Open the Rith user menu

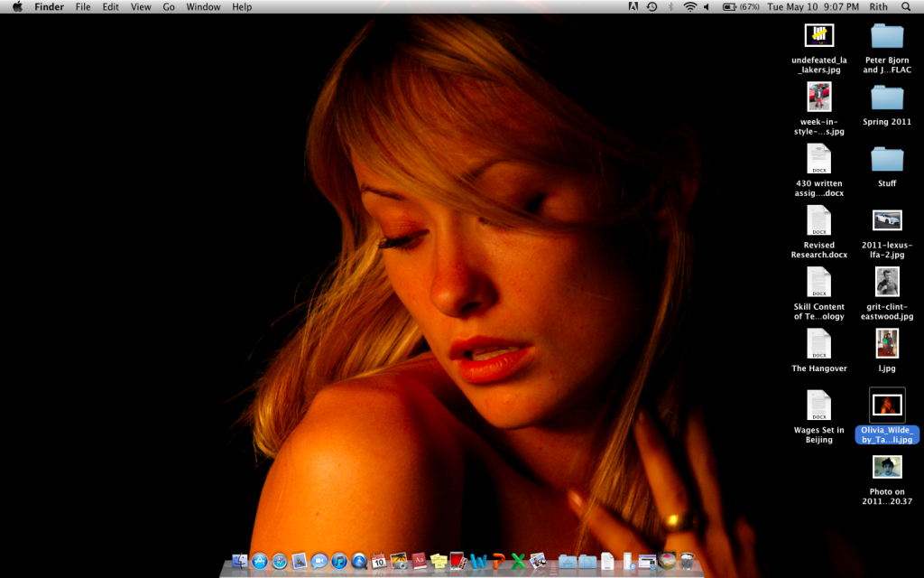(878, 7)
